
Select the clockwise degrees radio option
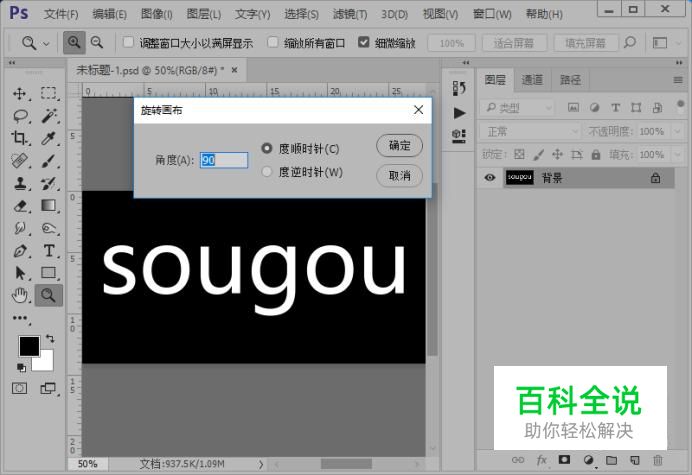coord(267,148)
